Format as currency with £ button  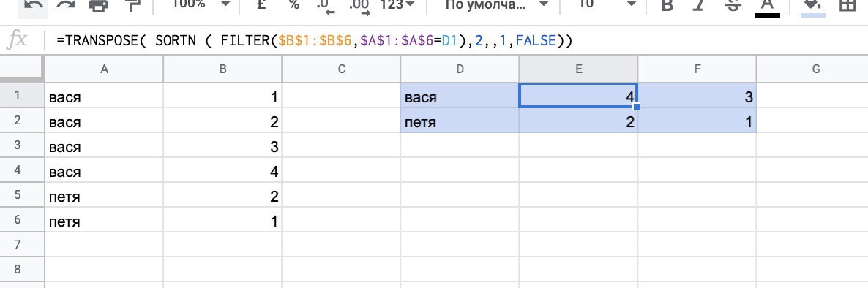tap(261, 4)
